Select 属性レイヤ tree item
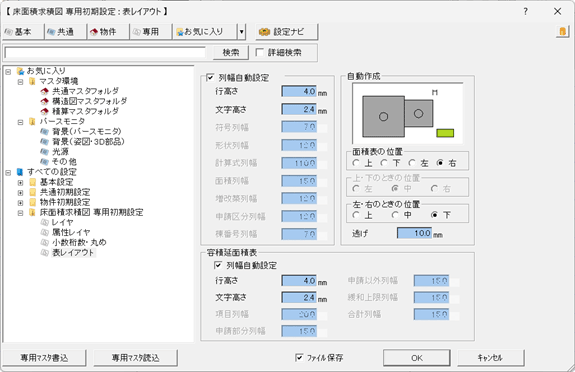The image size is (575, 372). pos(71,232)
